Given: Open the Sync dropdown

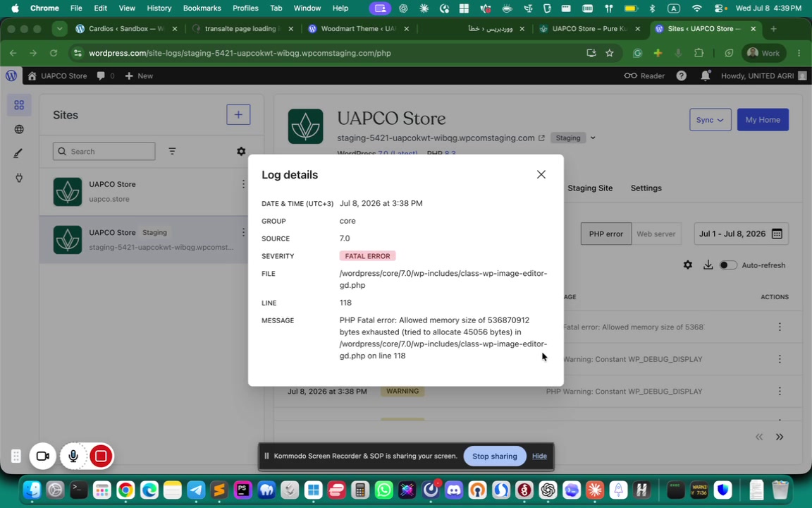Looking at the screenshot, I should [x=710, y=120].
